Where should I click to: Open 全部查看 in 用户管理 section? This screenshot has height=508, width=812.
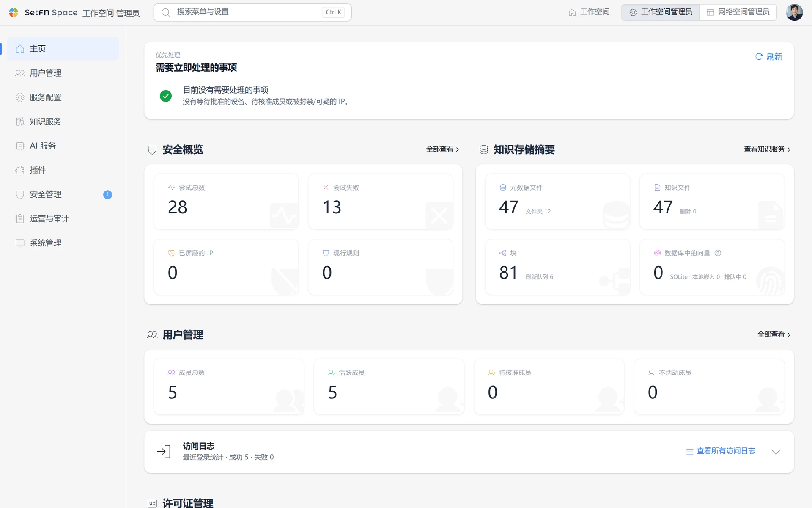pos(774,334)
